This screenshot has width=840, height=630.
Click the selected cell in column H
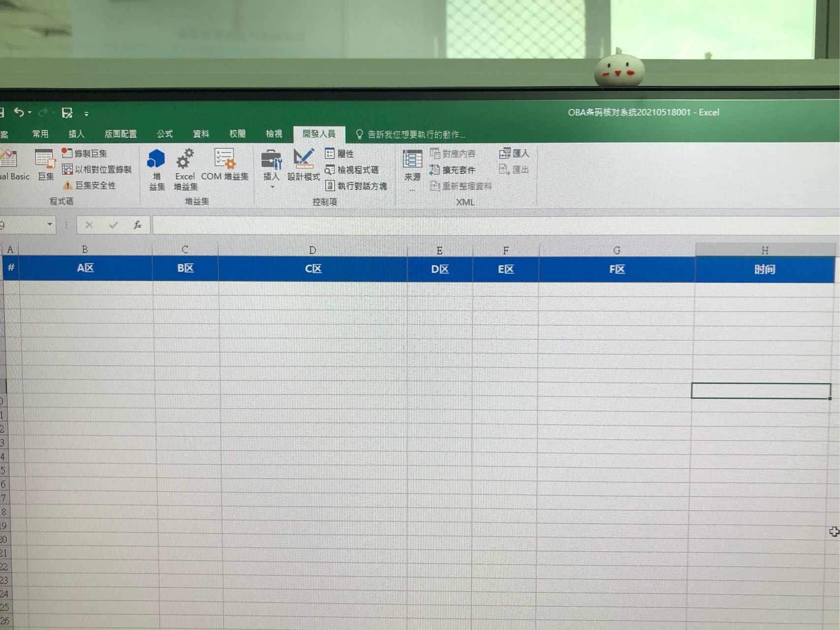[x=761, y=391]
